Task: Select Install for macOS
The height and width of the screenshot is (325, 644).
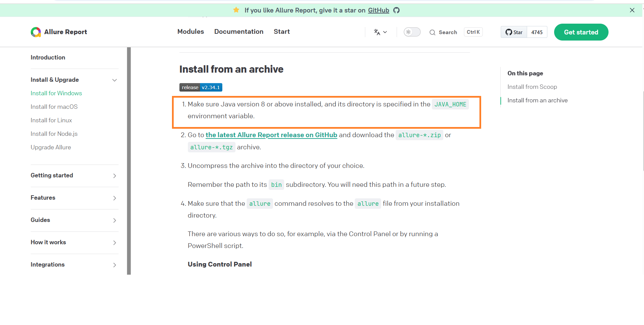Action: (x=54, y=107)
